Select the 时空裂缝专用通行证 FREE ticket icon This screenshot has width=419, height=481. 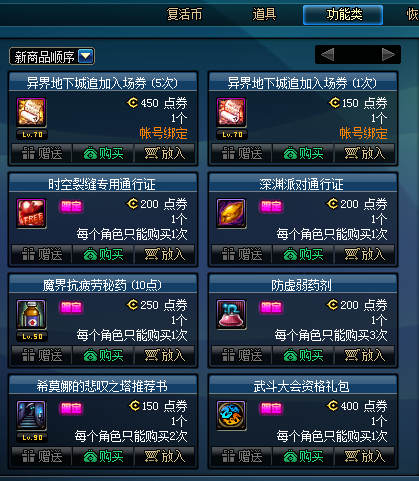pyautogui.click(x=31, y=213)
